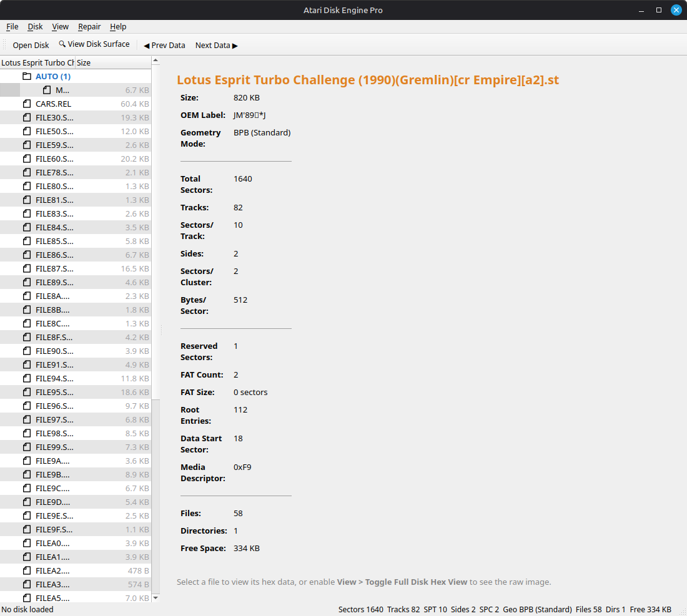Click the file list scroll-down arrow
687x616 pixels.
[155, 598]
